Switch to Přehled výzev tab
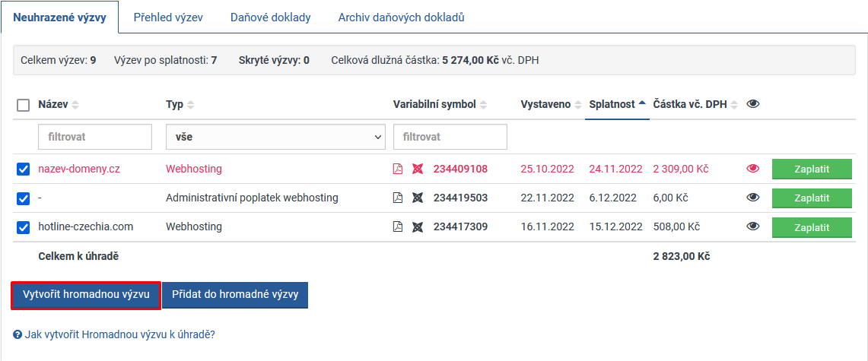Screen dimensions: 868x361 pyautogui.click(x=168, y=17)
